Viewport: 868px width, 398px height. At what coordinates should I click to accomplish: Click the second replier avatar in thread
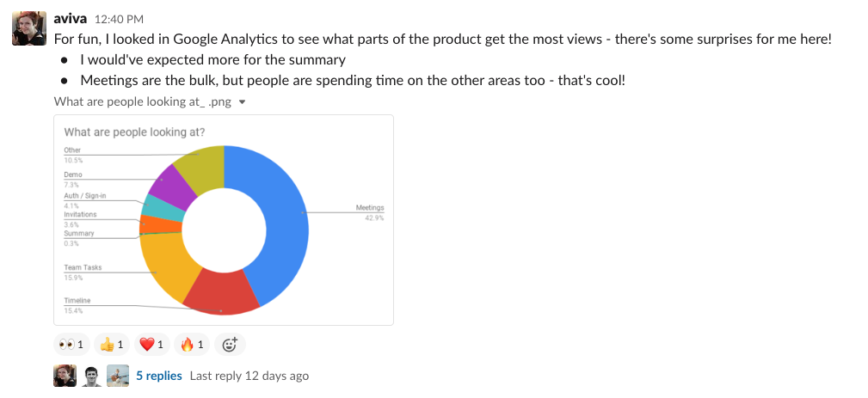tap(91, 376)
